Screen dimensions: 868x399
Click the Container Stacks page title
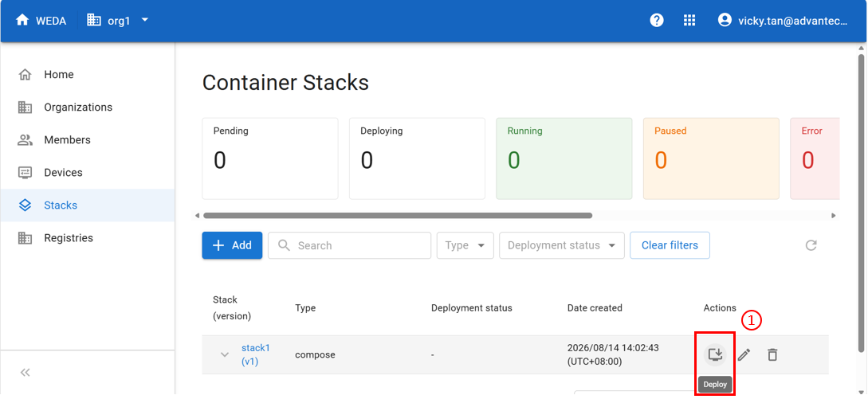[x=285, y=83]
